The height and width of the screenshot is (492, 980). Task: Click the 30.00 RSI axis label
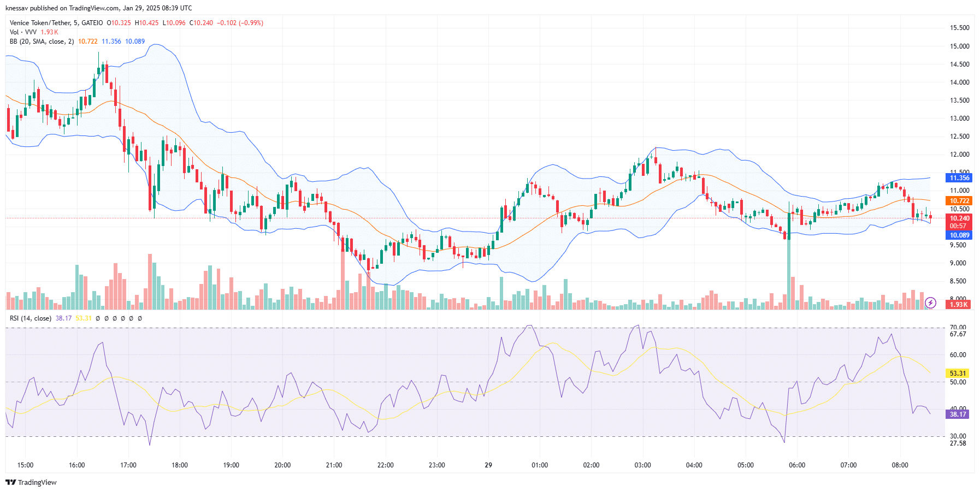(958, 436)
